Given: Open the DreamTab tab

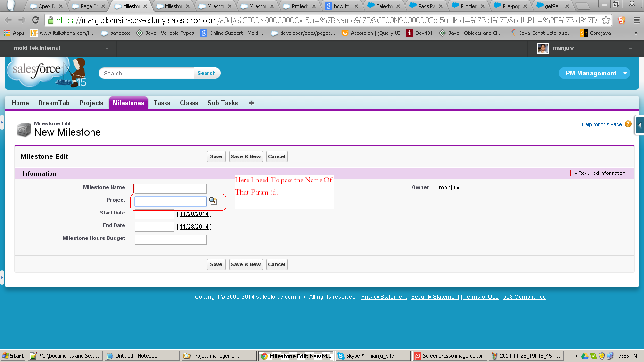Looking at the screenshot, I should click(x=54, y=103).
